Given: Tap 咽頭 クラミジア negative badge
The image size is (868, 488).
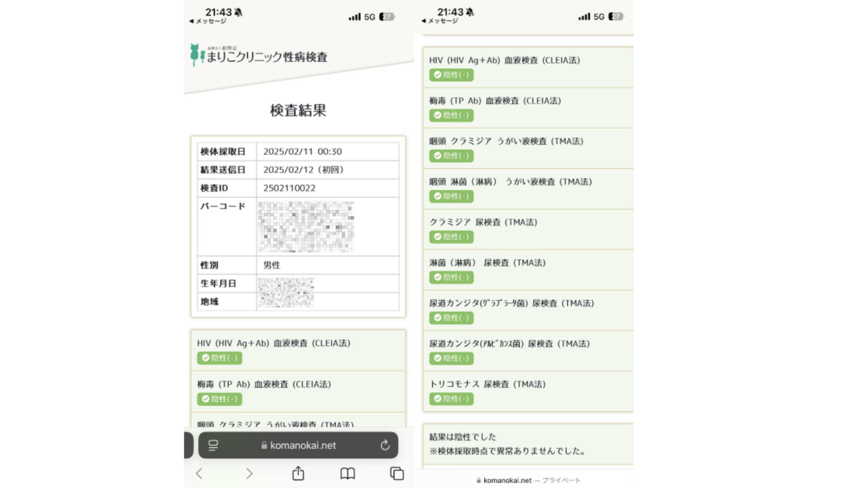Looking at the screenshot, I should [451, 156].
